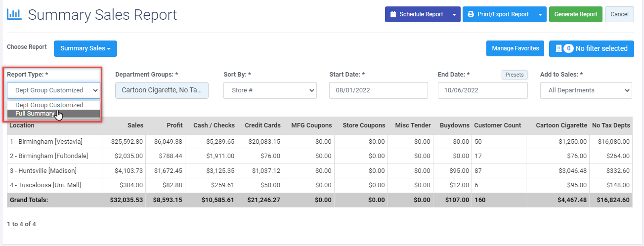
Task: Click the Start Date field
Action: [x=379, y=90]
